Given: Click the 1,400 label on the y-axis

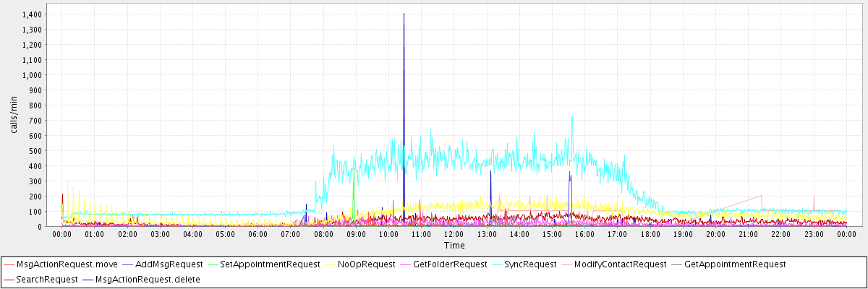Looking at the screenshot, I should tap(31, 14).
